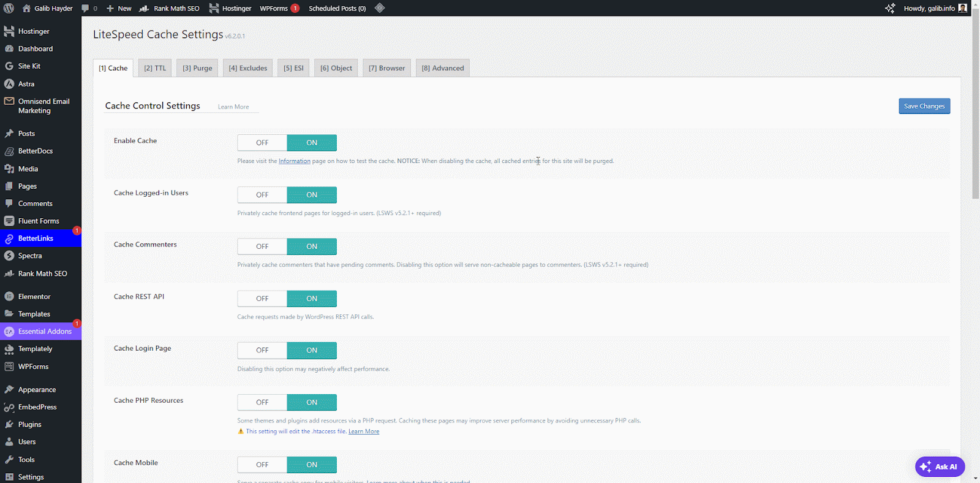Open the BetterDocs icon
Viewport: 980px width, 483px height.
[x=9, y=151]
